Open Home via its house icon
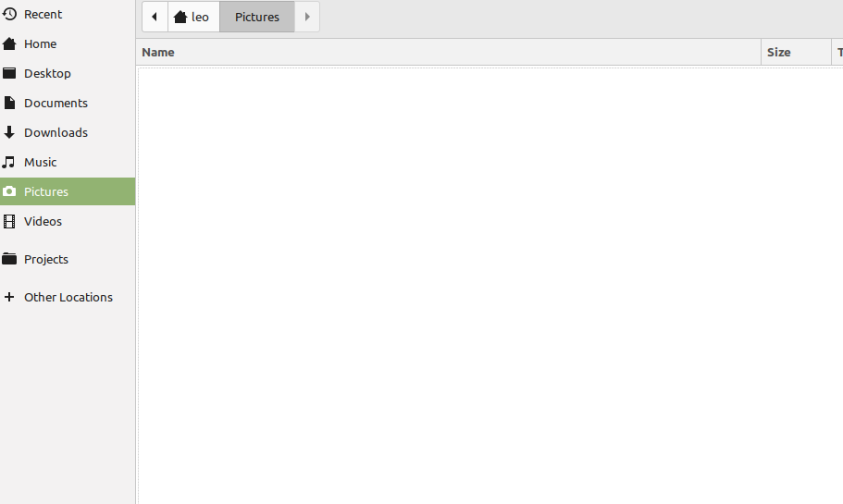Image resolution: width=843 pixels, height=504 pixels. point(9,44)
